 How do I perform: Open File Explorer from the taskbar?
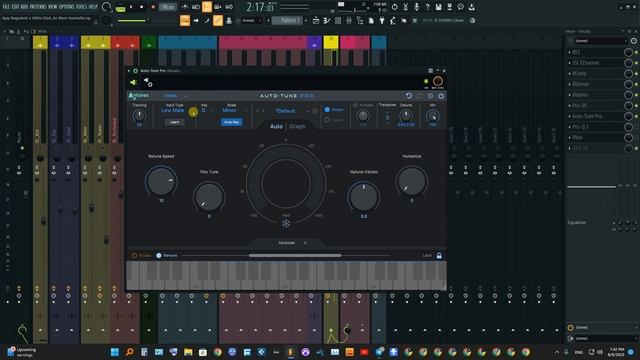[188, 352]
